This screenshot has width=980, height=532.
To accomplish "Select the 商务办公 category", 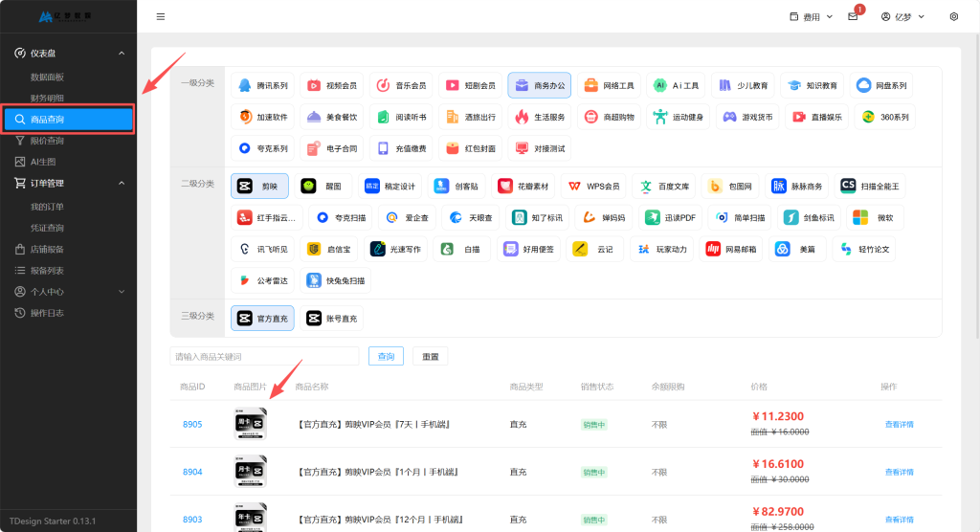I will (540, 86).
